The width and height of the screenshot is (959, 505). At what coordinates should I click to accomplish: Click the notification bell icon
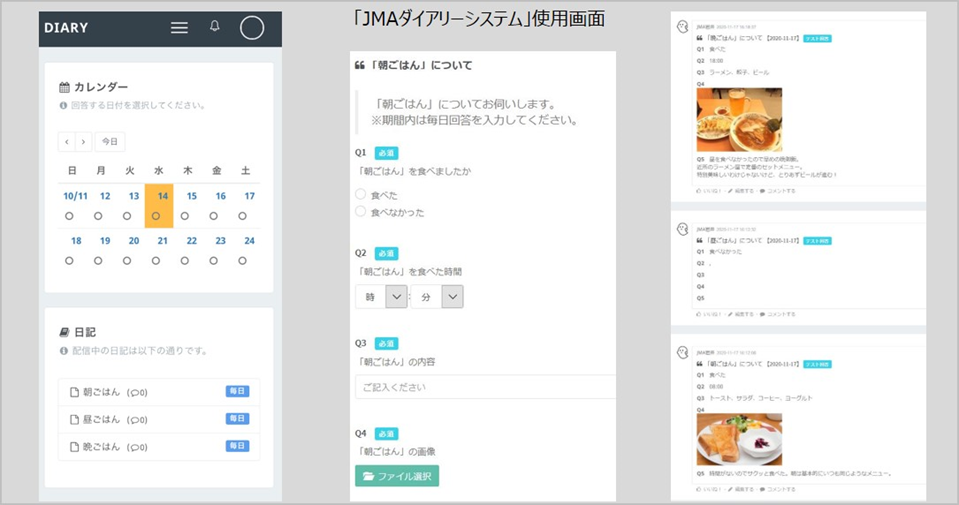pyautogui.click(x=215, y=26)
